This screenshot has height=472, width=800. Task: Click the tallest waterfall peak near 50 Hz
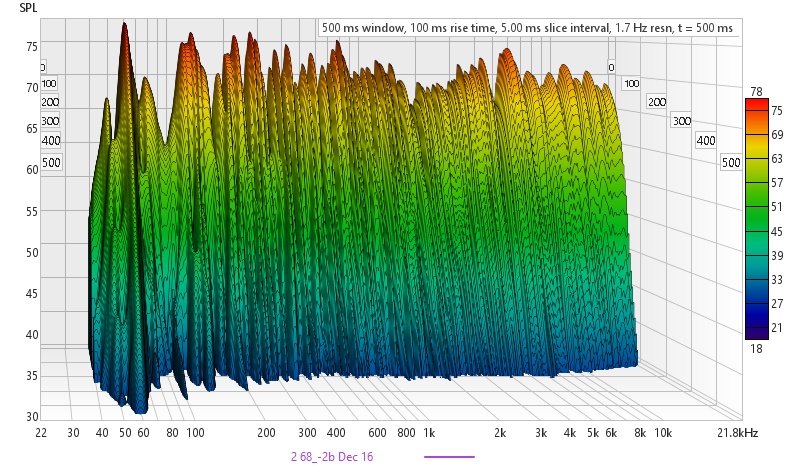tap(124, 28)
